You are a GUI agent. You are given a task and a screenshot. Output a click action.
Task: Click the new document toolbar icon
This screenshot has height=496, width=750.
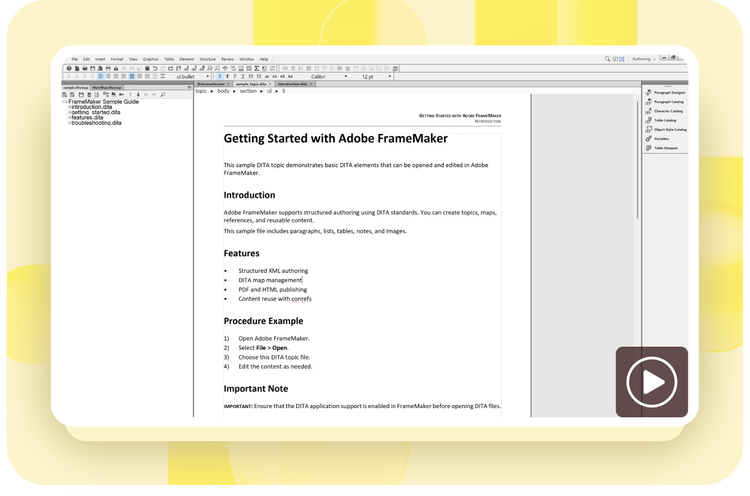(x=77, y=68)
